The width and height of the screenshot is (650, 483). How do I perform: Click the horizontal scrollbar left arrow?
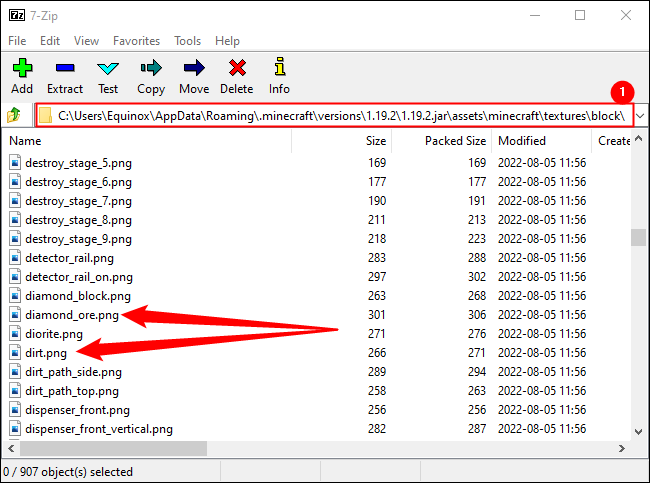[11, 449]
